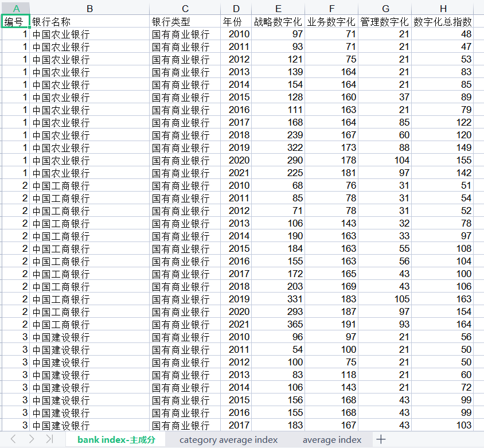Viewport: 484px width, 448px height.
Task: Select column G header
Action: pos(385,8)
